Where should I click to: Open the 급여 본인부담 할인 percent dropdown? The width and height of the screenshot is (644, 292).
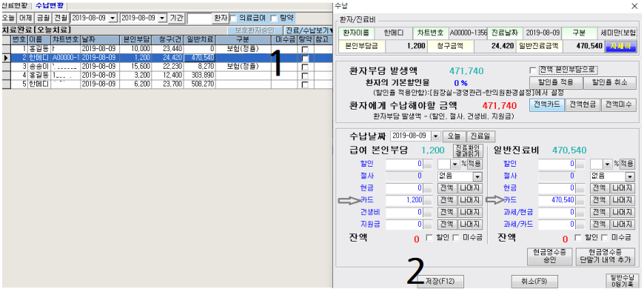(455, 164)
